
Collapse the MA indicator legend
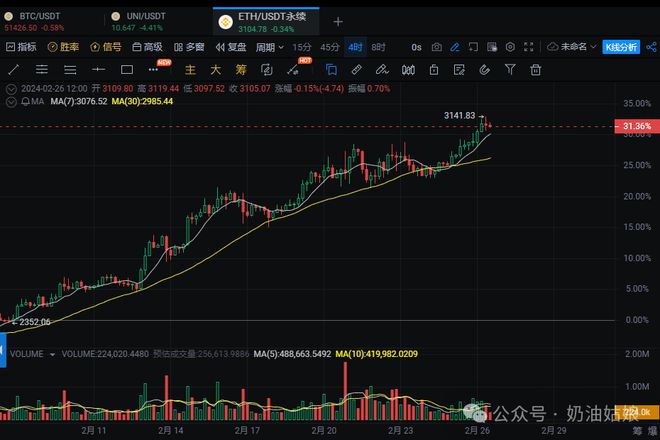10,101
